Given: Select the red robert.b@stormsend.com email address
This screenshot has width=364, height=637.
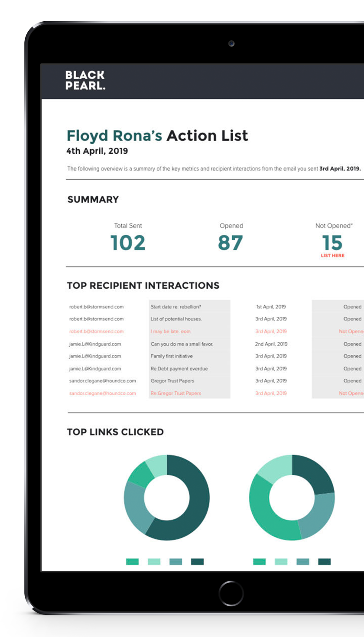Looking at the screenshot, I should (x=97, y=331).
